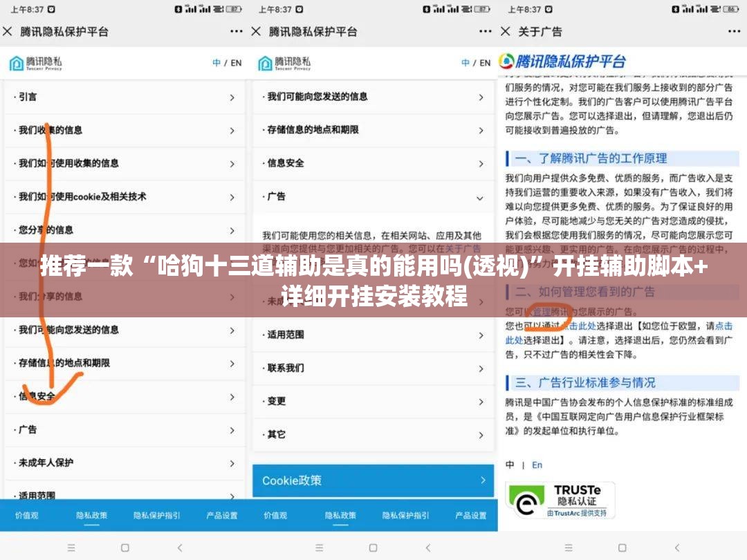Tap Android back icon on left screen
Viewport: 747px width, 560px height.
coord(180,548)
